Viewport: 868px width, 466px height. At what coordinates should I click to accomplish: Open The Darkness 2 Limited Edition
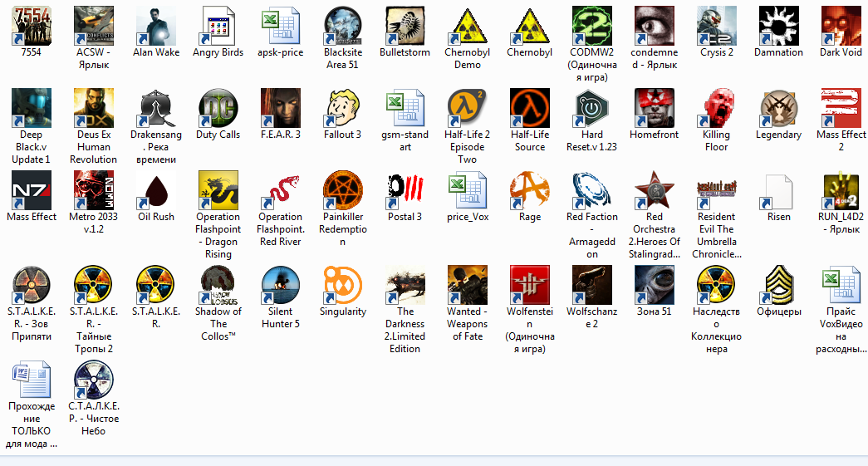point(405,285)
